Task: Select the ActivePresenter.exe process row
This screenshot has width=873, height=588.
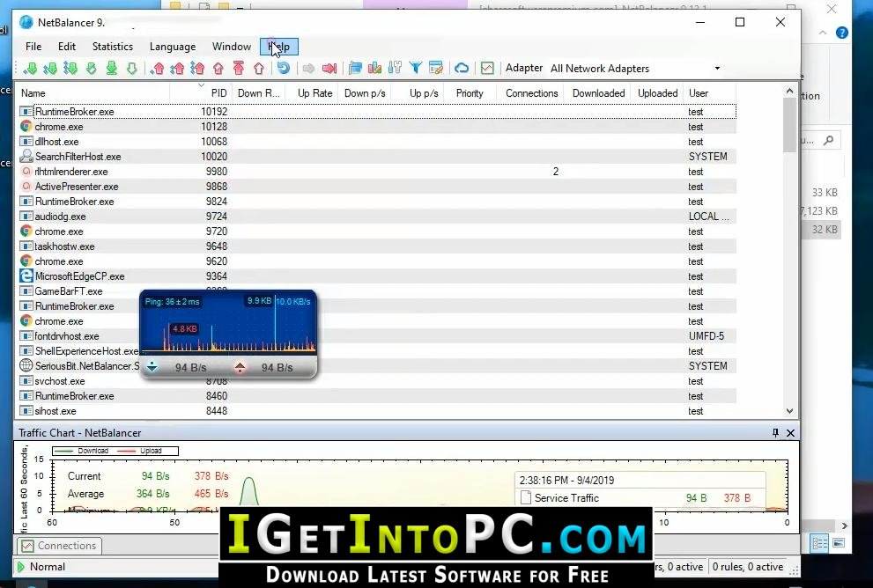Action: (x=378, y=187)
